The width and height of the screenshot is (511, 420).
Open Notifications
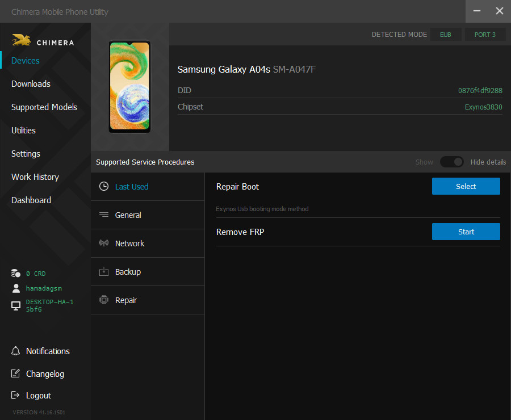tap(48, 351)
